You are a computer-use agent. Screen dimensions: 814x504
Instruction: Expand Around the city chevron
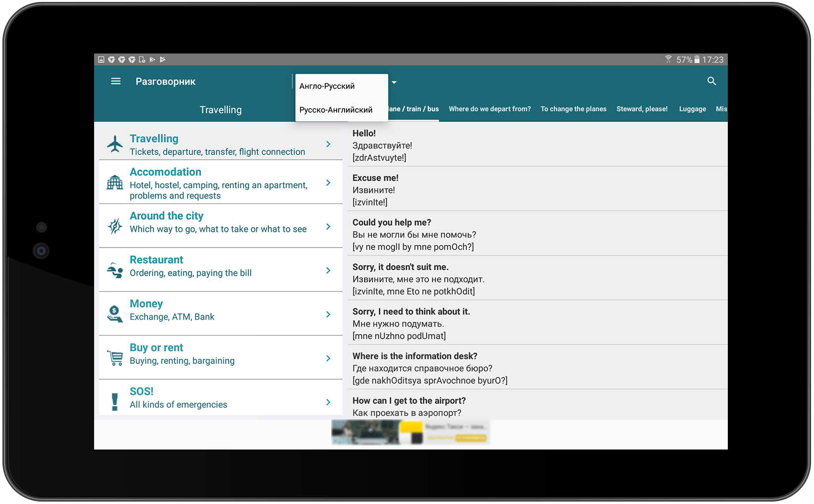click(x=328, y=226)
